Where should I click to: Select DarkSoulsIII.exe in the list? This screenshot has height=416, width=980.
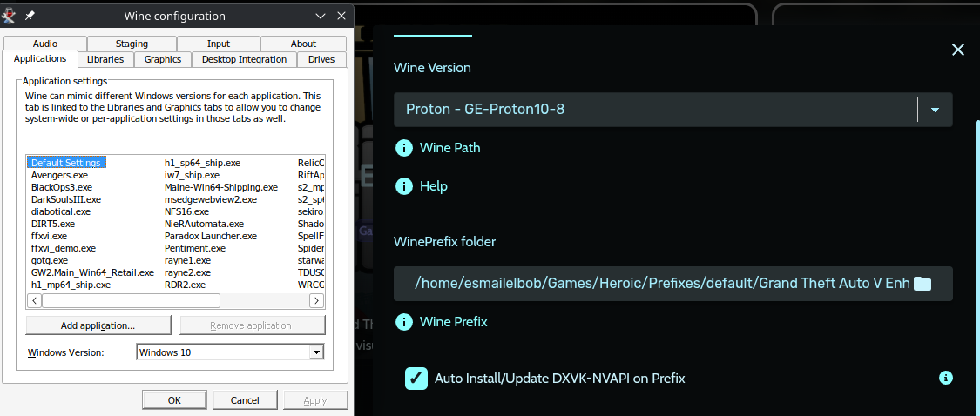[x=65, y=199]
